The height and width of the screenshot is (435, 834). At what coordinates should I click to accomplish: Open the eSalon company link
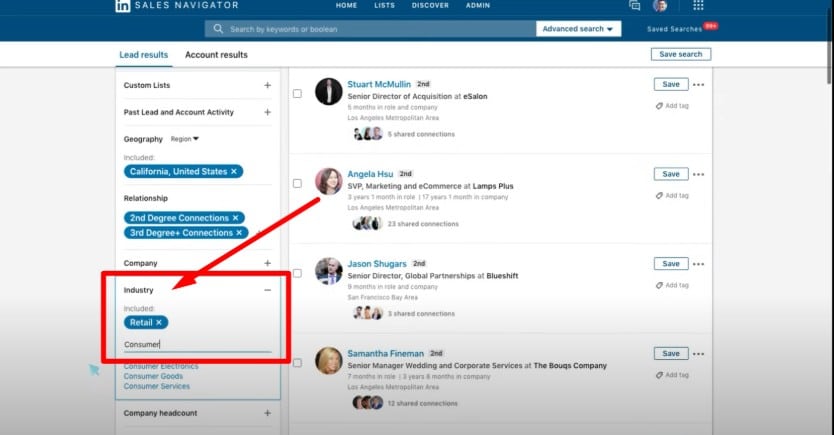point(475,96)
